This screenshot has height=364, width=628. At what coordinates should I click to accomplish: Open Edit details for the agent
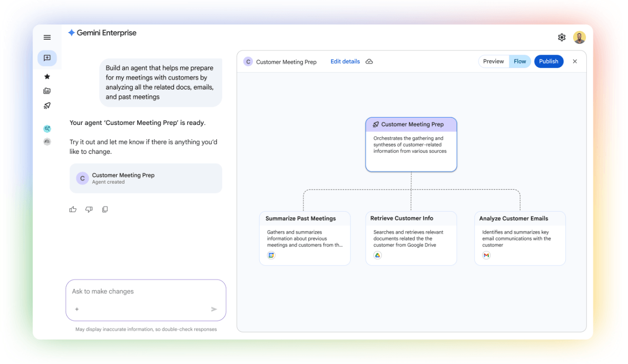pos(345,61)
